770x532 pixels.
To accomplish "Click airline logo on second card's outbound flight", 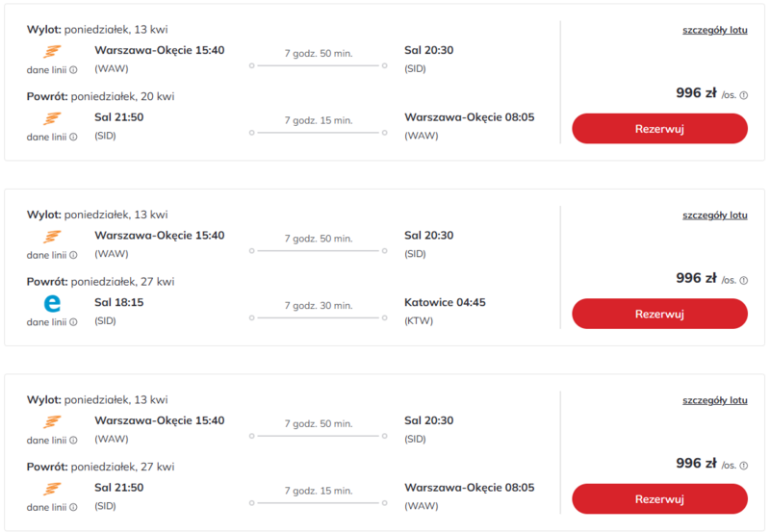I will [x=53, y=237].
